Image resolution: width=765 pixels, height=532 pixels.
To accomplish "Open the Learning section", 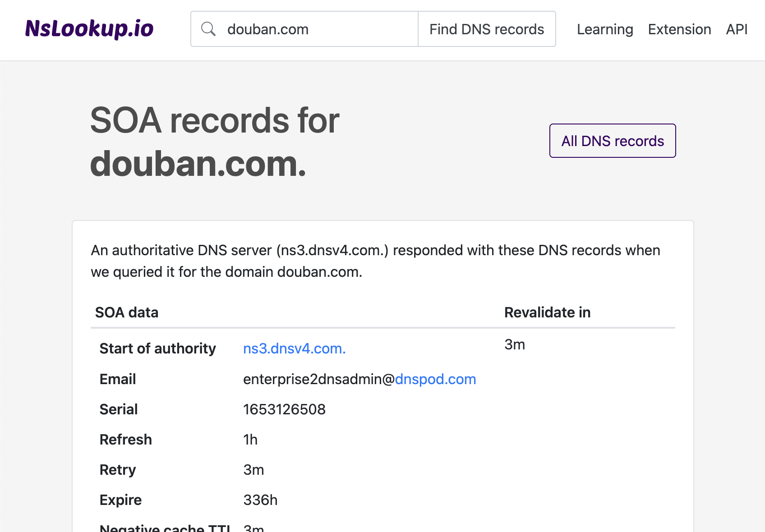I will pyautogui.click(x=604, y=29).
